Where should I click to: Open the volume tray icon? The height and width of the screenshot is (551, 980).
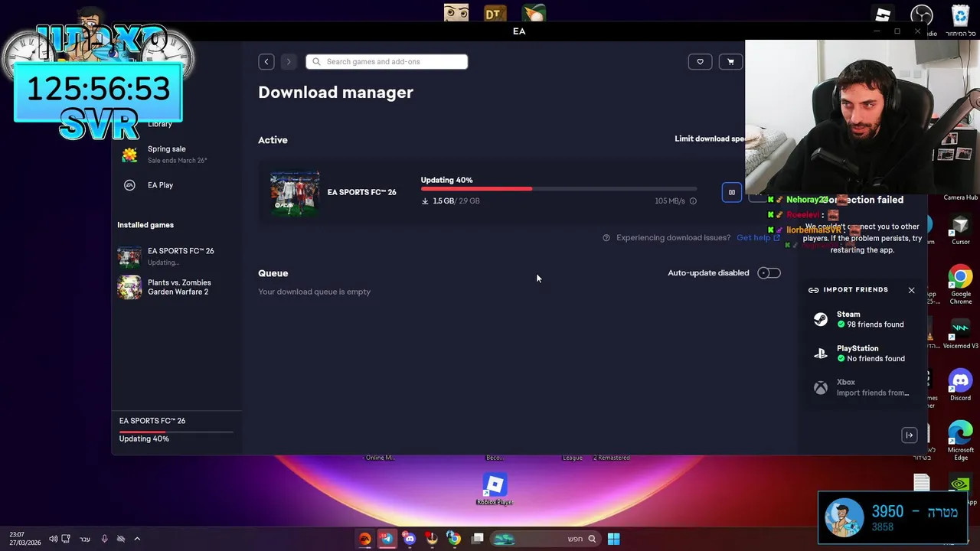click(54, 539)
